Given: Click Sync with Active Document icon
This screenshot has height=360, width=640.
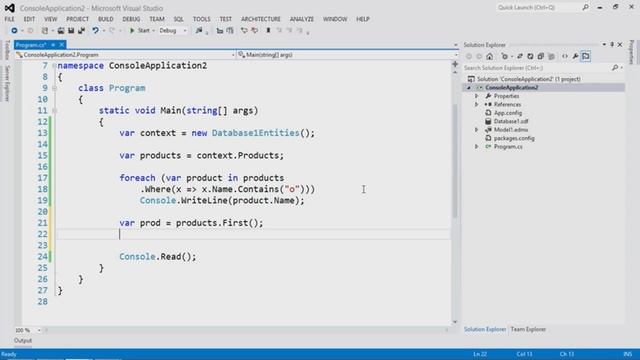Looking at the screenshot, I should click(520, 56).
